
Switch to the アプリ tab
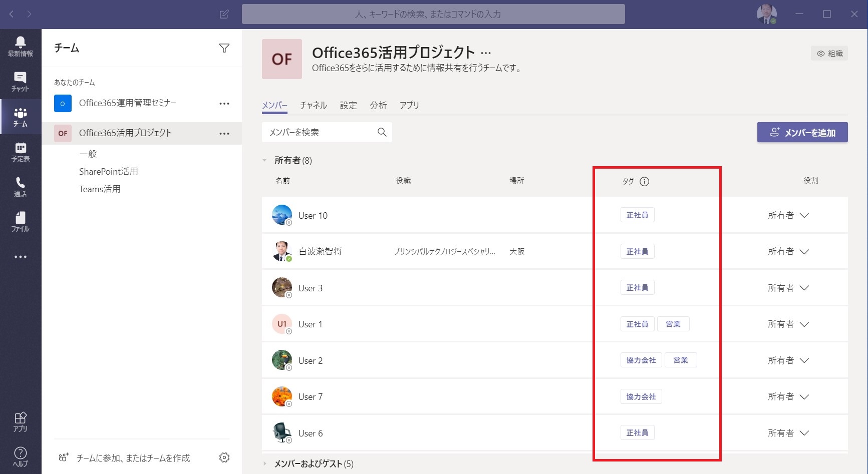click(x=409, y=105)
